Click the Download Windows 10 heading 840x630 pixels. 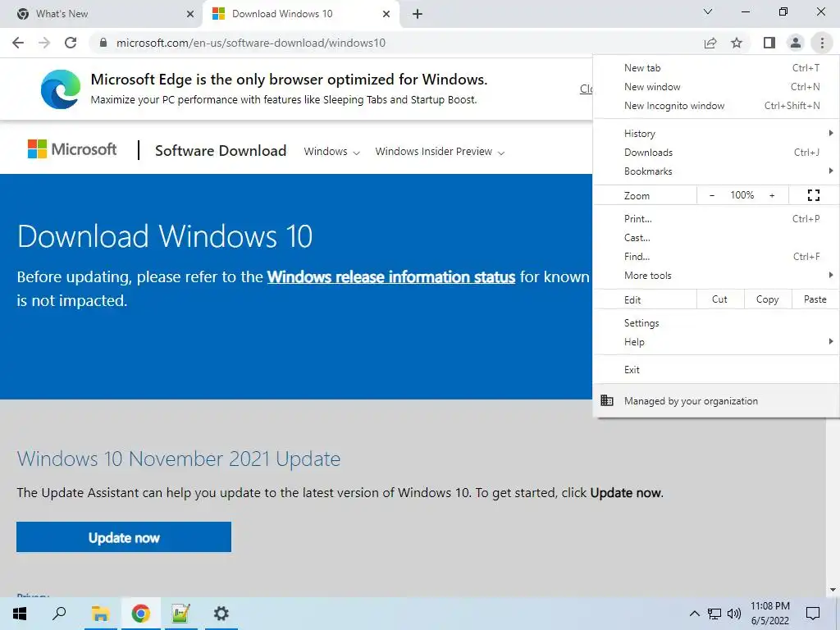(x=164, y=236)
